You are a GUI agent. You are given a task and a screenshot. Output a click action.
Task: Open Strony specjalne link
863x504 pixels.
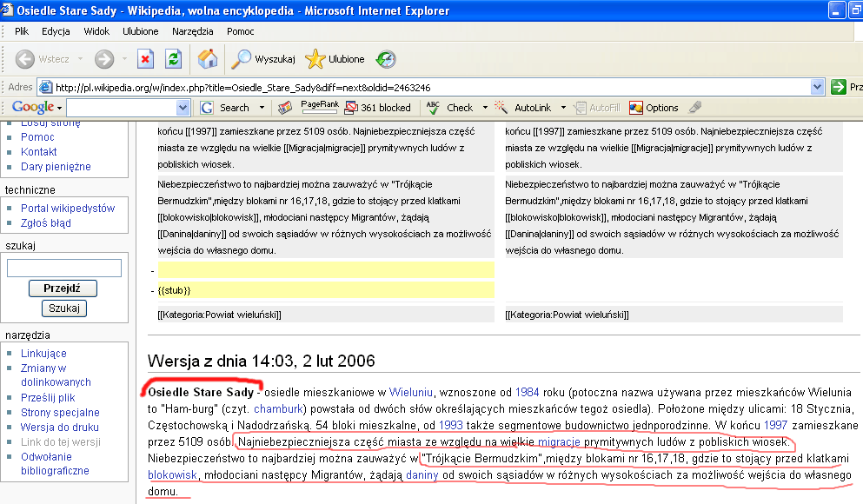click(60, 413)
